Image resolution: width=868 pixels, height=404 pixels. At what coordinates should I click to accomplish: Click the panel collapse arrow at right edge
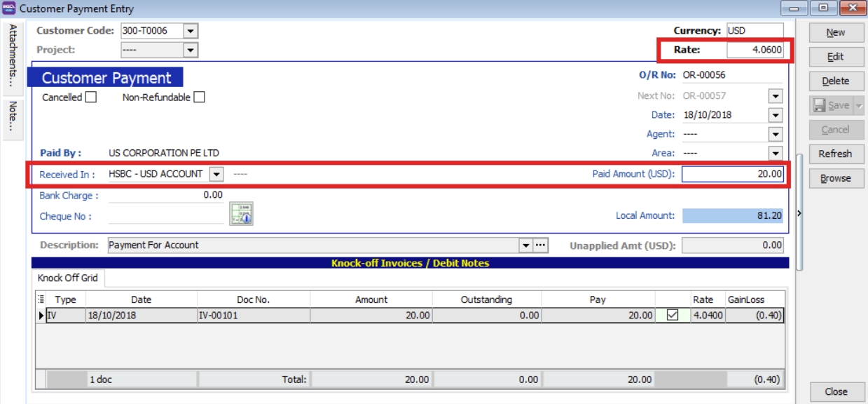(x=799, y=213)
